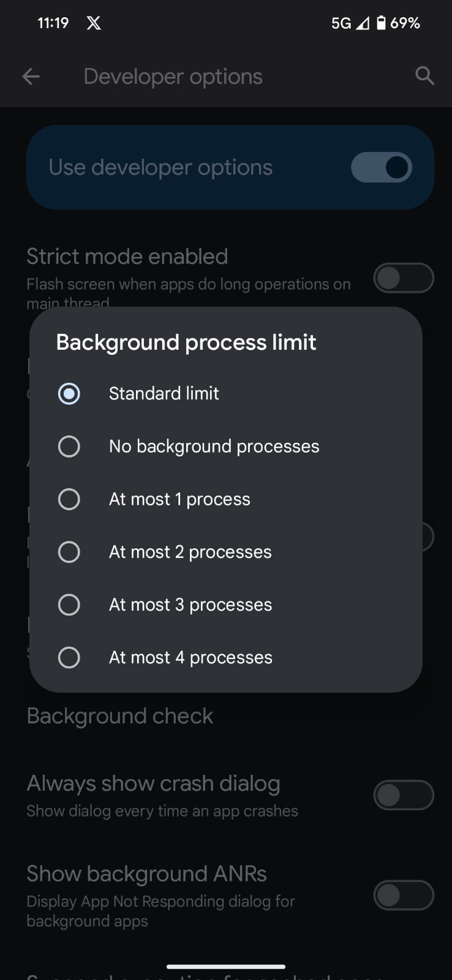Tap the status bar clock
The image size is (452, 980).
tap(53, 23)
